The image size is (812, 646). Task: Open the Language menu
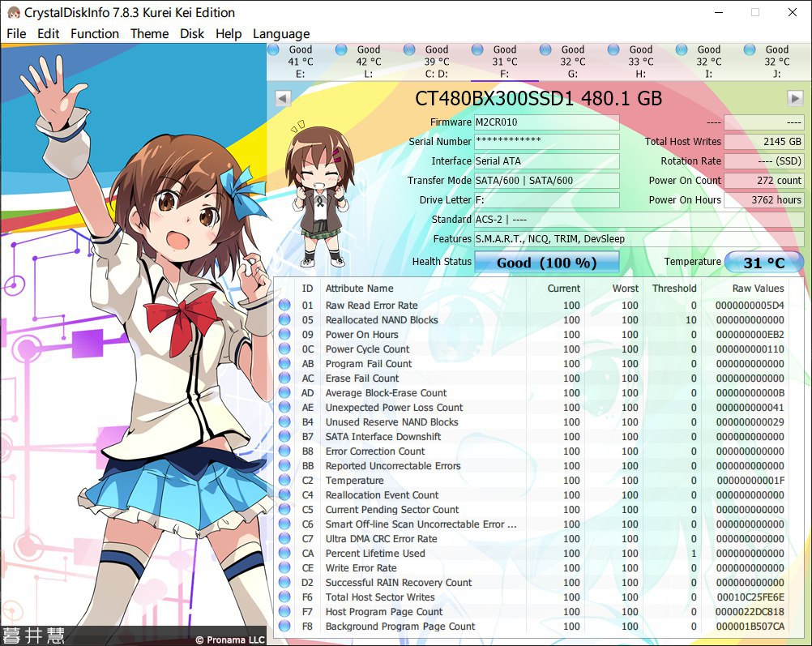click(x=281, y=34)
